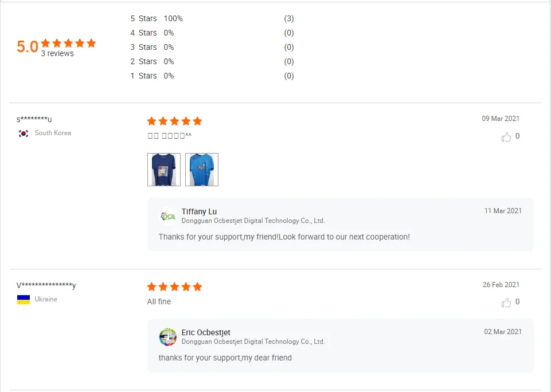
Task: Open the dark navy t-shirt review photo
Action: click(164, 170)
